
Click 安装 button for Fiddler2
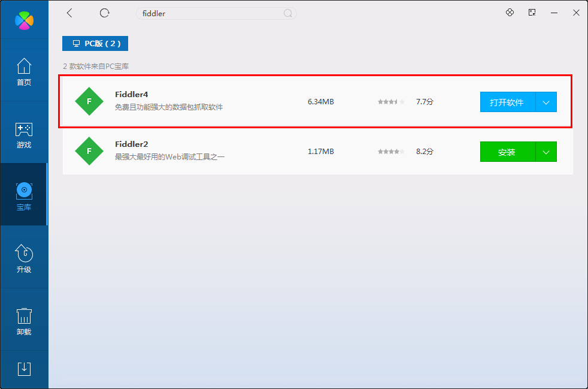(x=508, y=152)
